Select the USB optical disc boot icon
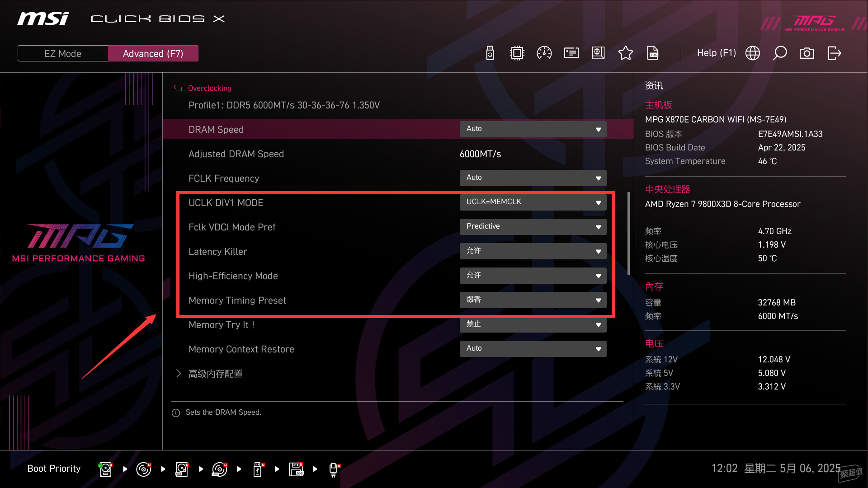The height and width of the screenshot is (488, 868). coord(220,469)
